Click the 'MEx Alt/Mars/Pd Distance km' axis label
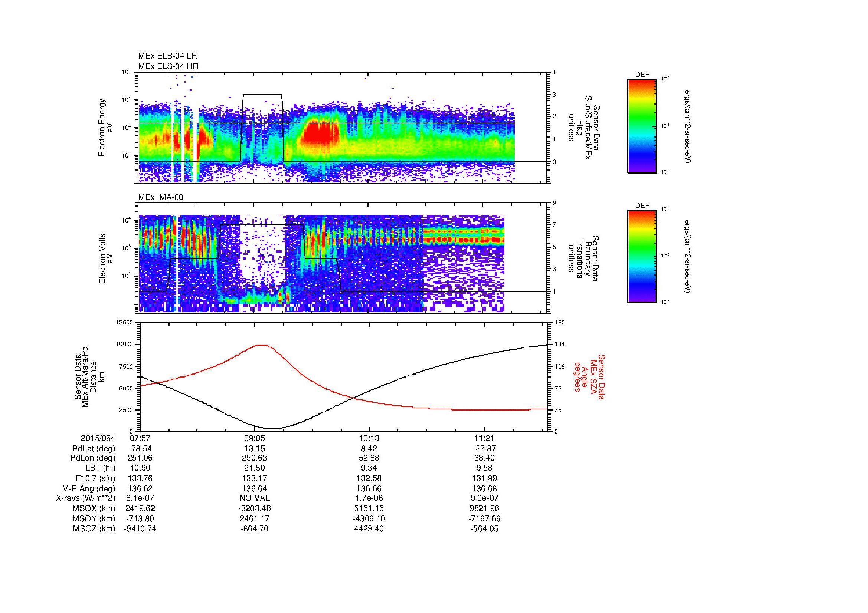 [89, 376]
